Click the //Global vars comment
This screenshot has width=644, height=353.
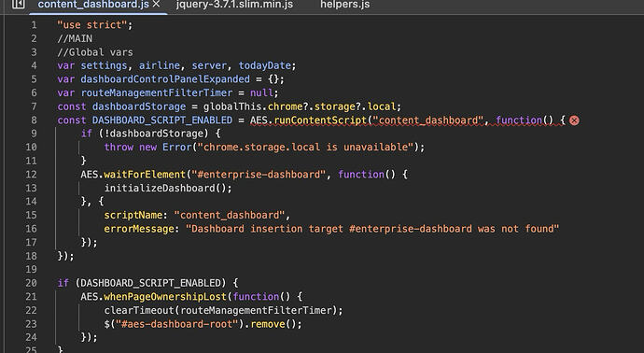[x=95, y=52]
